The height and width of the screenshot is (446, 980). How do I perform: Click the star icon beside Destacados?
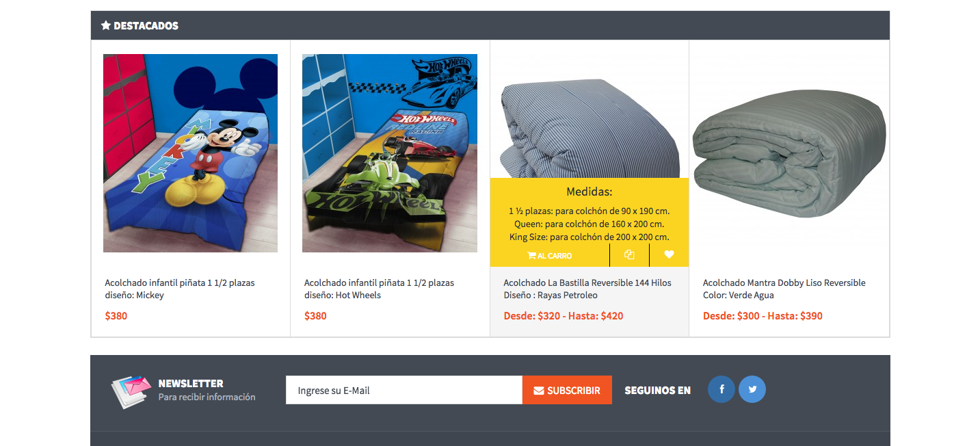coord(106,25)
